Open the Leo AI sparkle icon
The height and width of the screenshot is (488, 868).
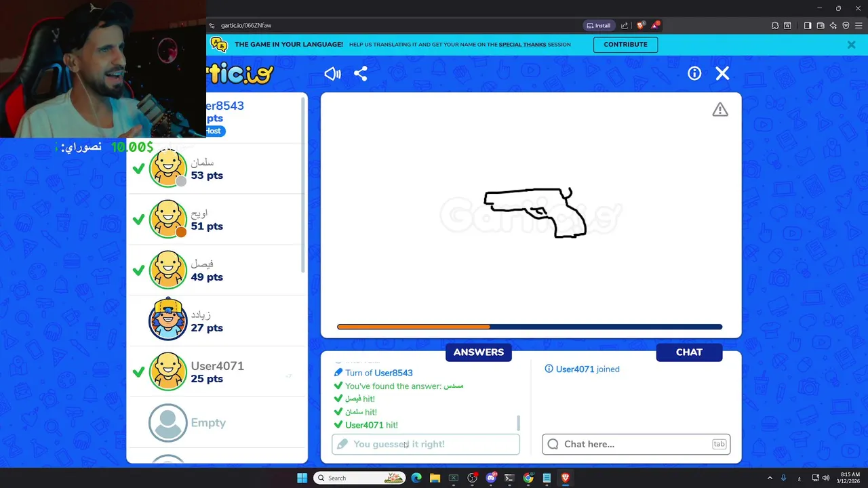(833, 26)
